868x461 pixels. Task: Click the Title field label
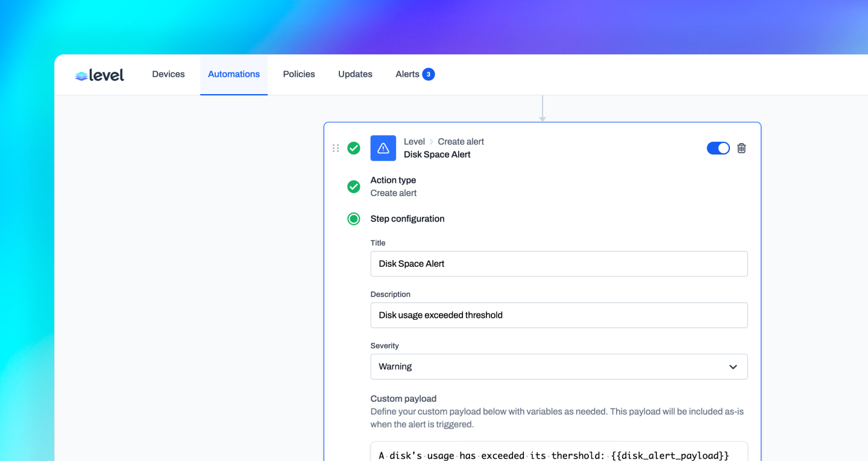378,243
